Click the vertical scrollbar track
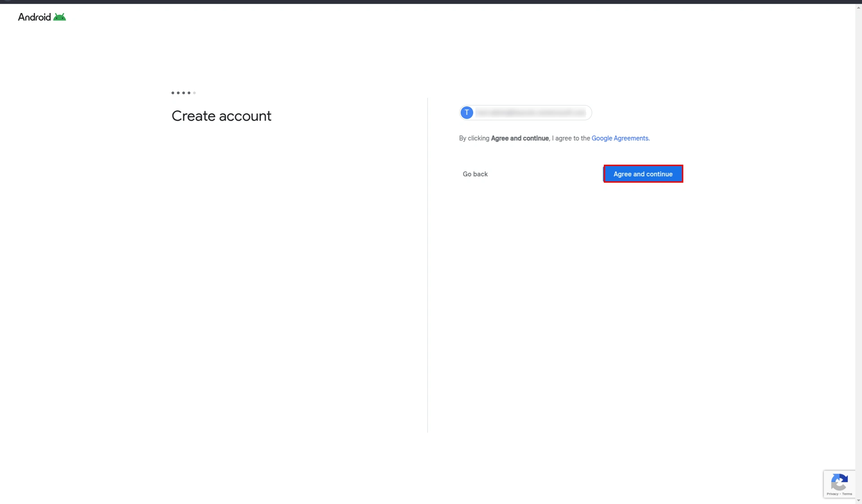 point(858,251)
